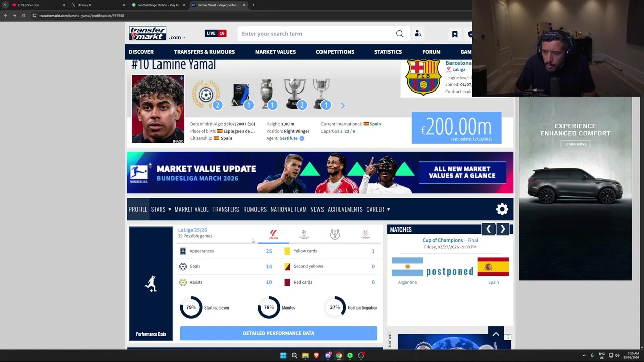The width and height of the screenshot is (644, 362).
Task: Open the bookmark watchlist icon
Action: 455,34
